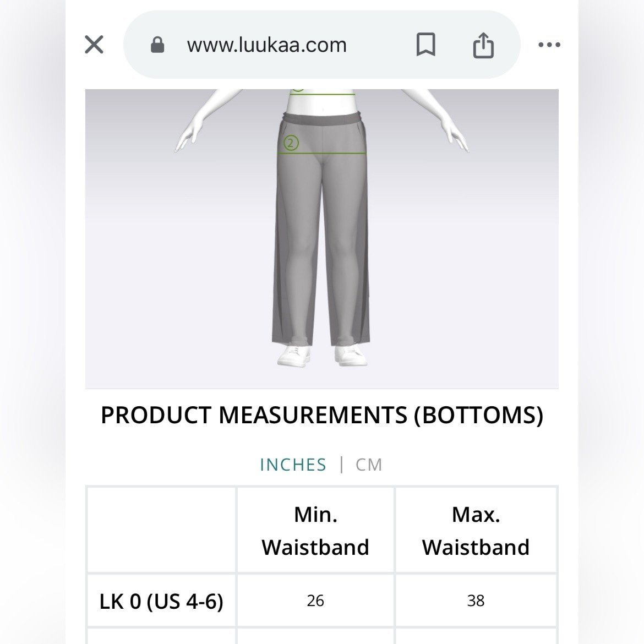644x644 pixels.
Task: Tap the Max. Waistband column header
Action: (476, 530)
